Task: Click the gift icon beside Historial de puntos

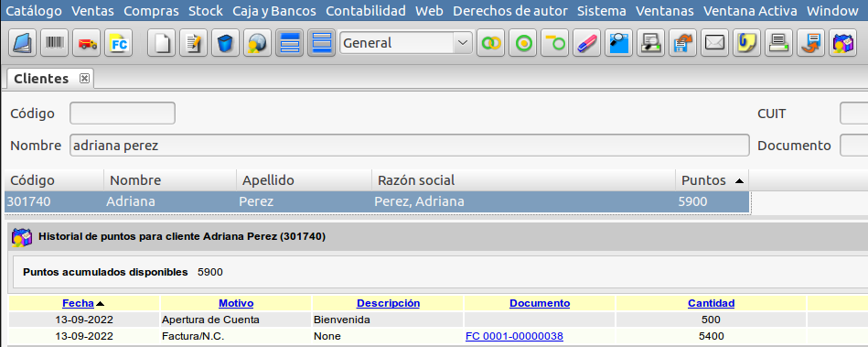Action: coord(22,237)
